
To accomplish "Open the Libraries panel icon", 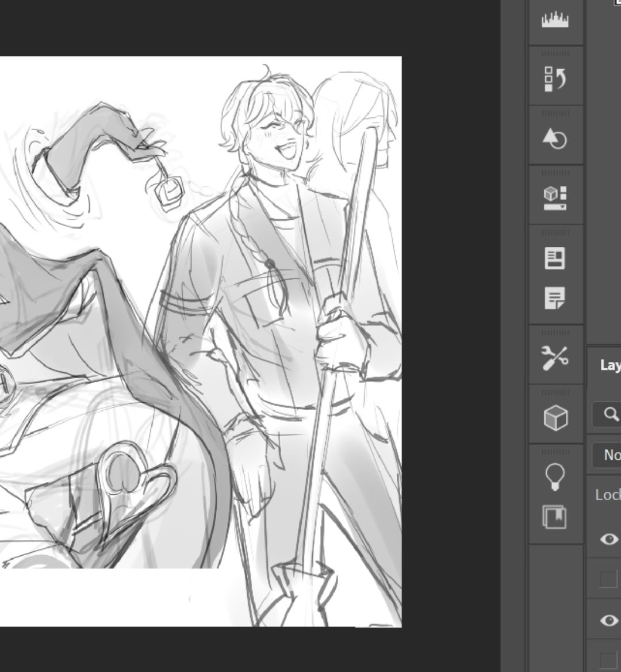I will coord(555,517).
